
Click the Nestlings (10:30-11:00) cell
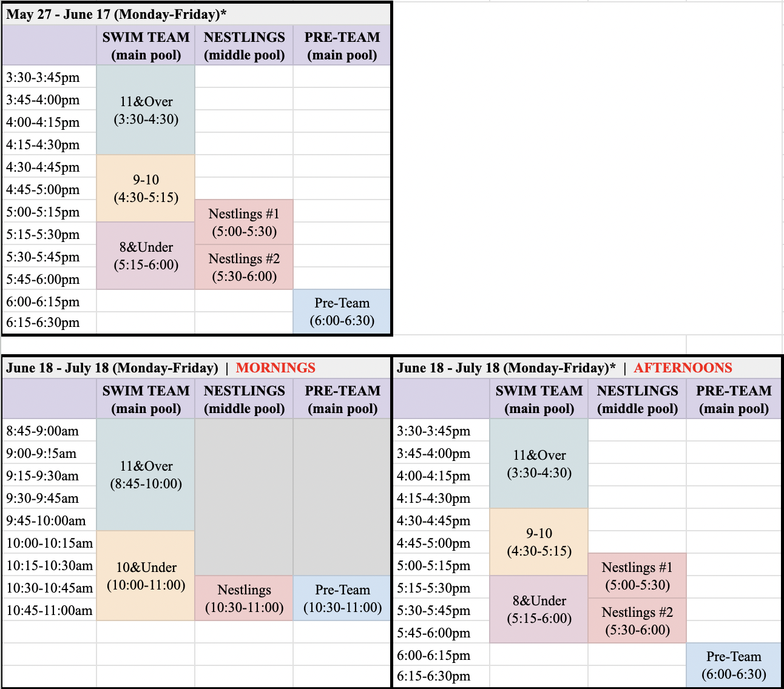coord(244,599)
